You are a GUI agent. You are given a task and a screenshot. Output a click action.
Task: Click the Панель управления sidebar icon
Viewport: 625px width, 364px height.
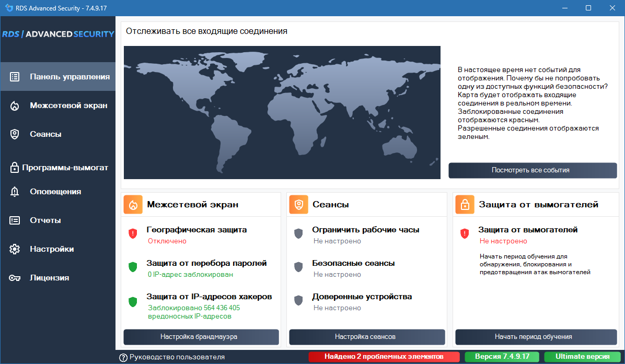(x=15, y=77)
